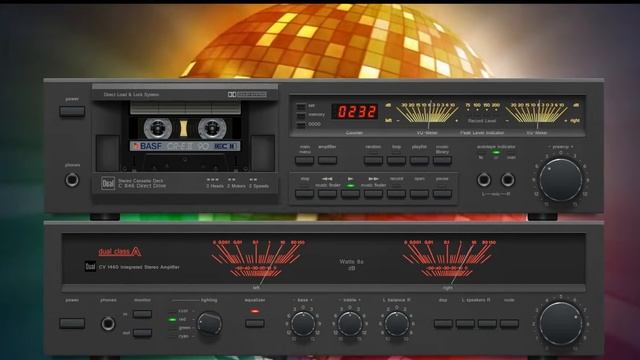Click the preamp rotary knob
Image resolution: width=640 pixels, height=360 pixels.
click(x=560, y=180)
